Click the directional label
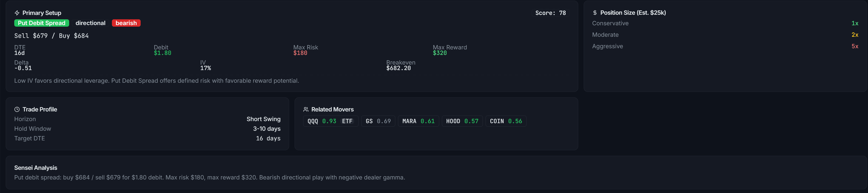Image resolution: width=868 pixels, height=193 pixels. pos(90,23)
